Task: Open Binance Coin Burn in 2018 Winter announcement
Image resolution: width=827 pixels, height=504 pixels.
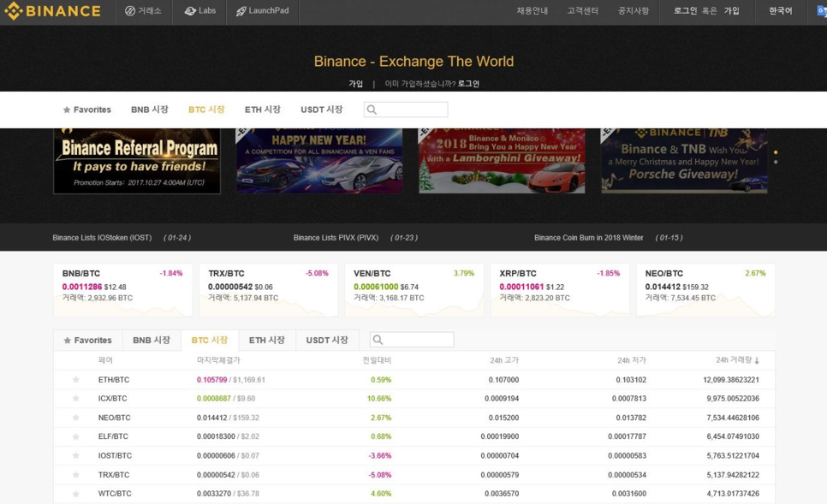Action: click(589, 238)
